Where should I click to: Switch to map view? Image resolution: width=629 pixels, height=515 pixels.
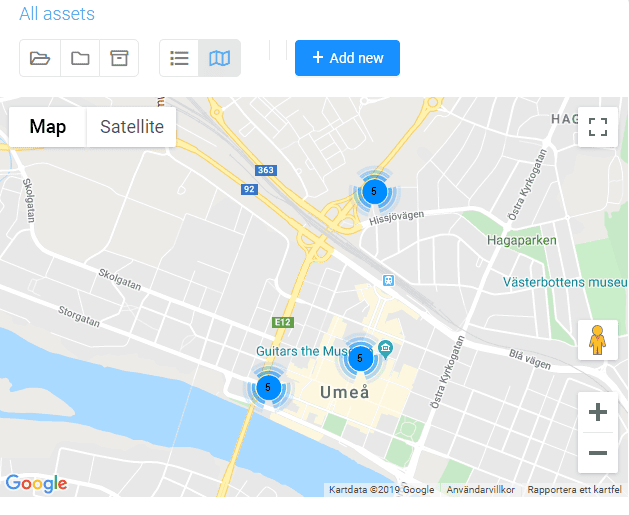(x=219, y=58)
